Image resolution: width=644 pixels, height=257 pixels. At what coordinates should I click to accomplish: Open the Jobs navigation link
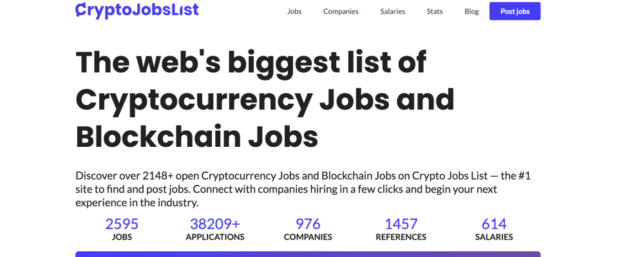(x=294, y=12)
